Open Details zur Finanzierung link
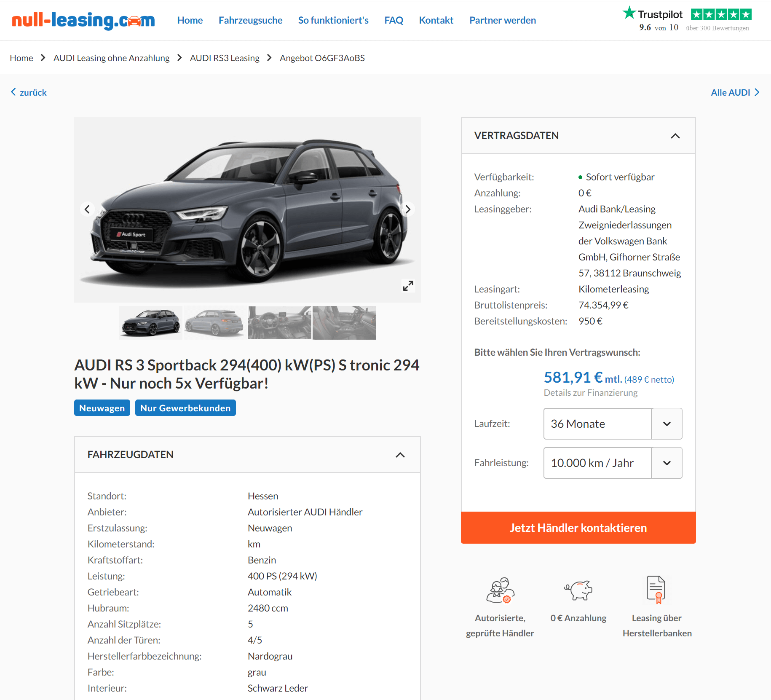This screenshot has height=700, width=771. pyautogui.click(x=590, y=392)
